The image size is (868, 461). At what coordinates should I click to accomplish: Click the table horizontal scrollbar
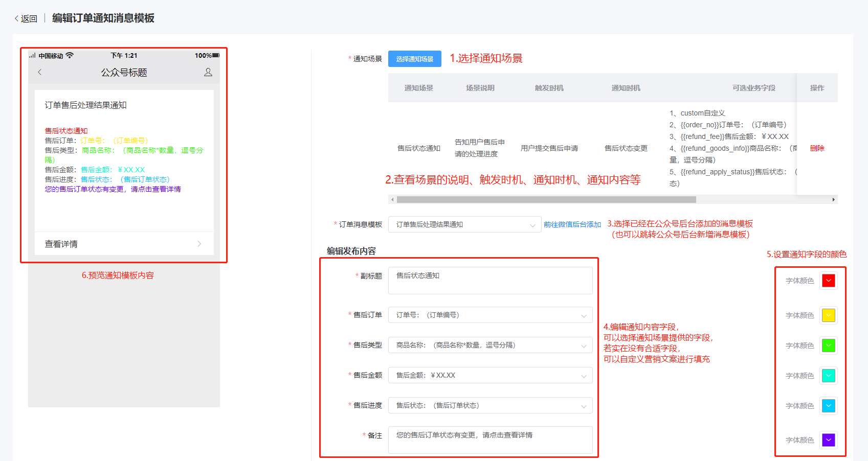[546, 200]
